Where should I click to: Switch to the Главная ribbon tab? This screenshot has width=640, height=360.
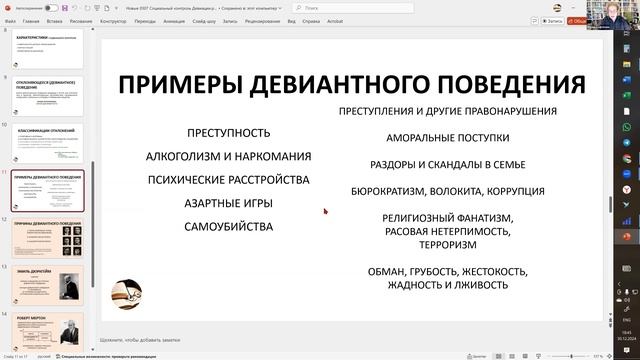point(31,21)
